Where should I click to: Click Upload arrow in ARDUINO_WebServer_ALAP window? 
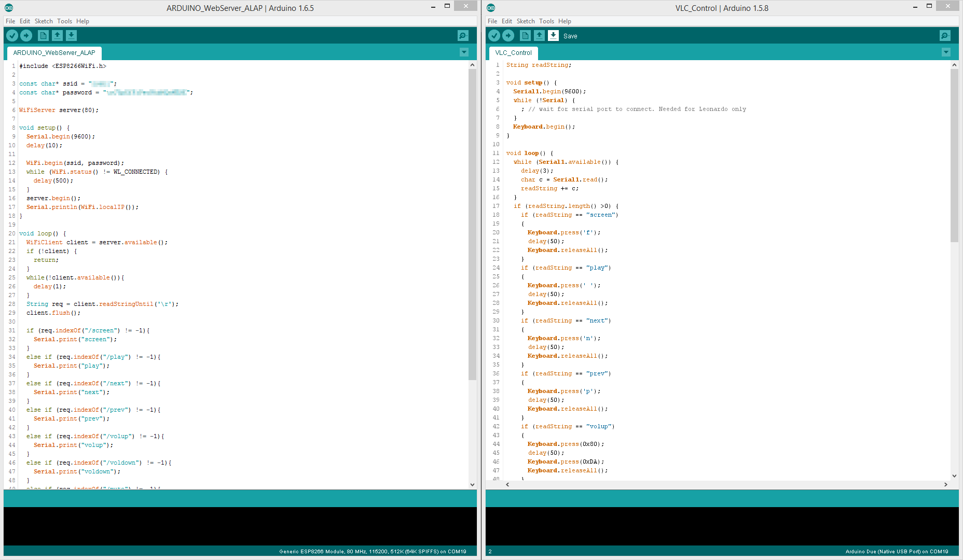coord(26,35)
